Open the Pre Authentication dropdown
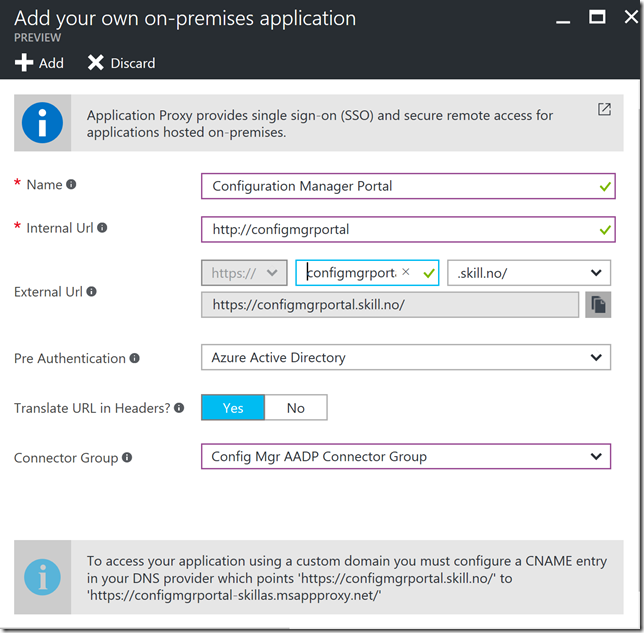644x633 pixels. 405,357
